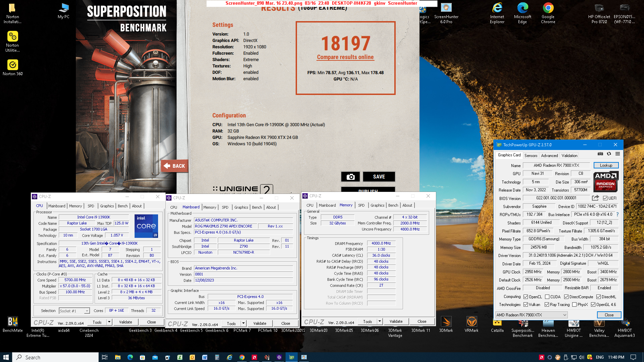Viewport: 644px width, 362px height.
Task: Click the AMD Radeon Graphics logo in GPU-Z
Action: pyautogui.click(x=606, y=182)
